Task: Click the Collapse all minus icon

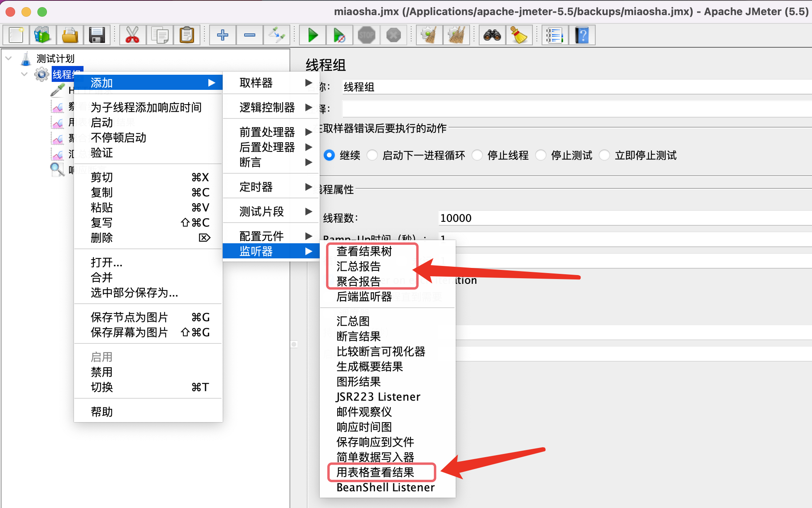Action: pos(249,35)
